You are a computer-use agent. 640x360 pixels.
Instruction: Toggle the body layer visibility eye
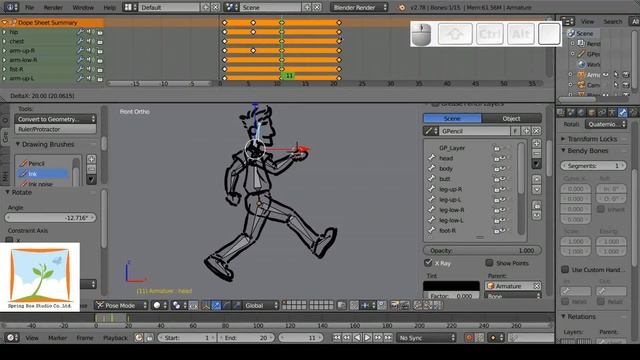(504, 169)
